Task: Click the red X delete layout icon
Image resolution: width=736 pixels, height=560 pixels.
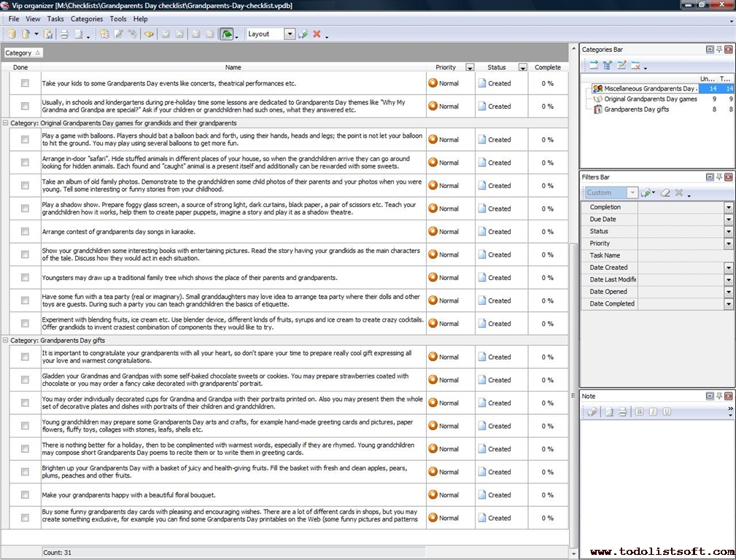Action: click(x=317, y=34)
